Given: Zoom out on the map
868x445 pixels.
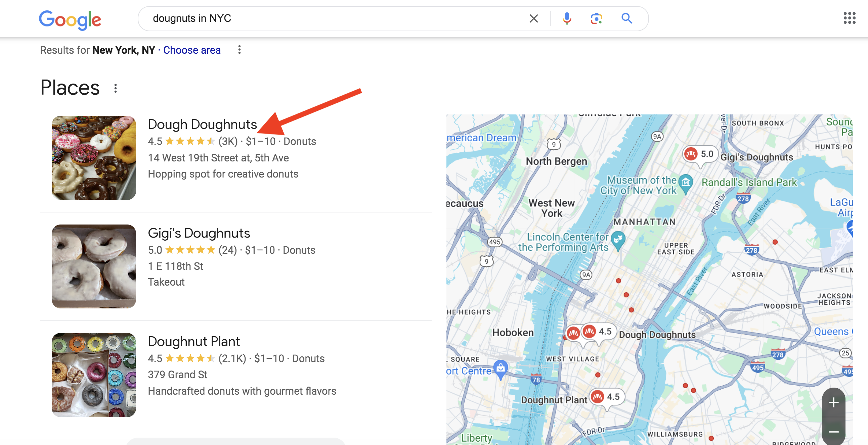Looking at the screenshot, I should pos(833,432).
